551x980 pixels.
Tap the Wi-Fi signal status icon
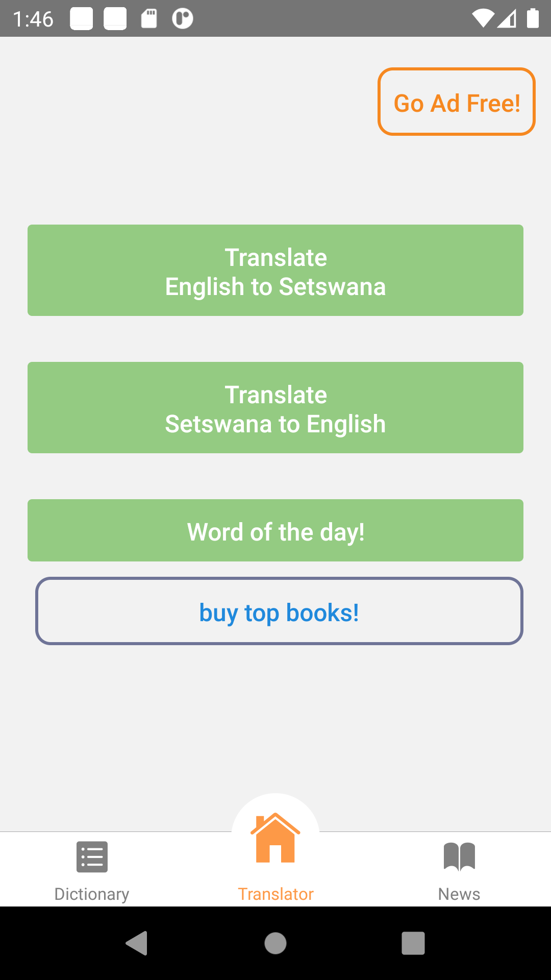(x=483, y=18)
